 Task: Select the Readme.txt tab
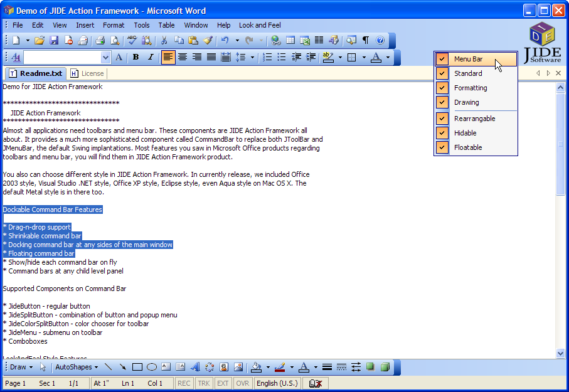pos(36,73)
